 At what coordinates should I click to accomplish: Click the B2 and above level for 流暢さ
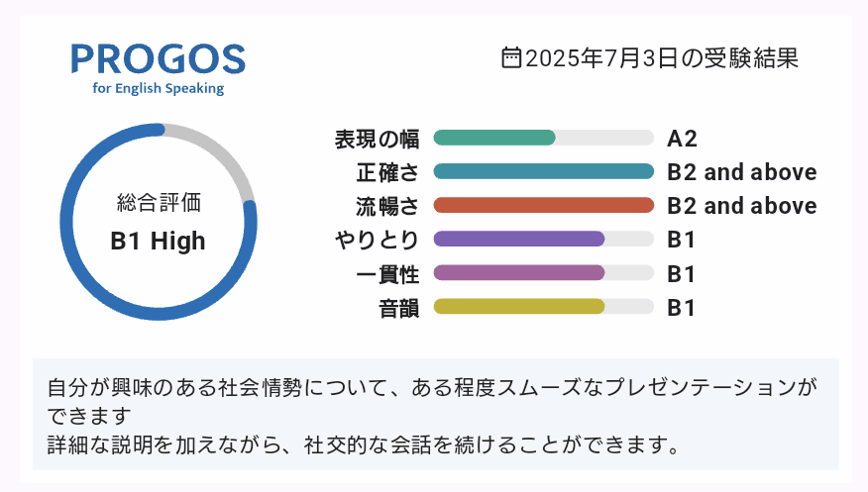pyautogui.click(x=742, y=206)
